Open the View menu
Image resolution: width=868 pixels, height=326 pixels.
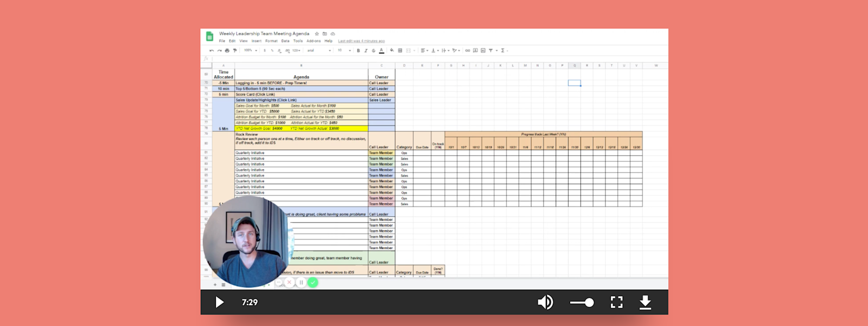tap(244, 41)
